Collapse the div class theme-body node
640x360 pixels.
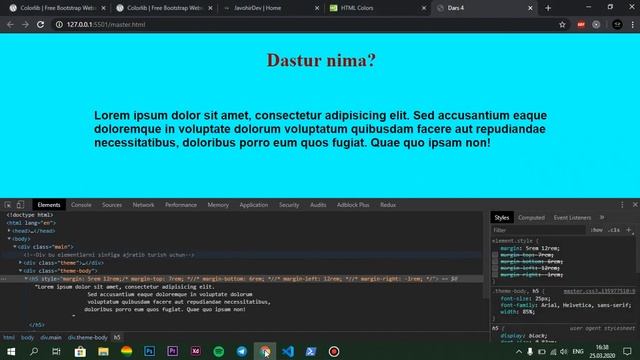point(20,271)
